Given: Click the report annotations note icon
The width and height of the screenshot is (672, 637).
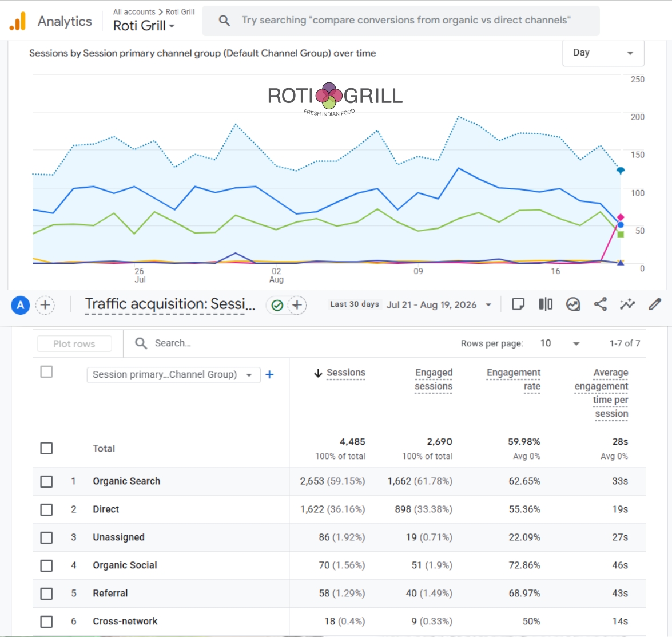Looking at the screenshot, I should 518,304.
